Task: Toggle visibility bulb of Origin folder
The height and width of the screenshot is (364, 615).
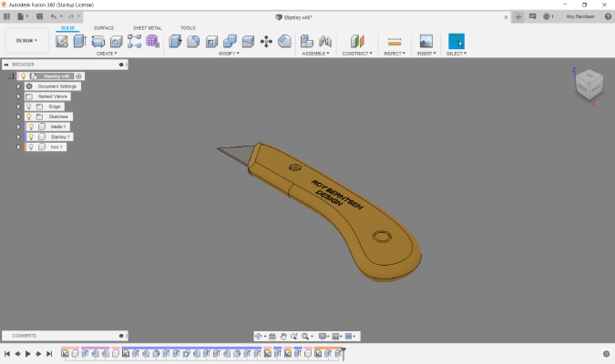Action: pyautogui.click(x=28, y=106)
